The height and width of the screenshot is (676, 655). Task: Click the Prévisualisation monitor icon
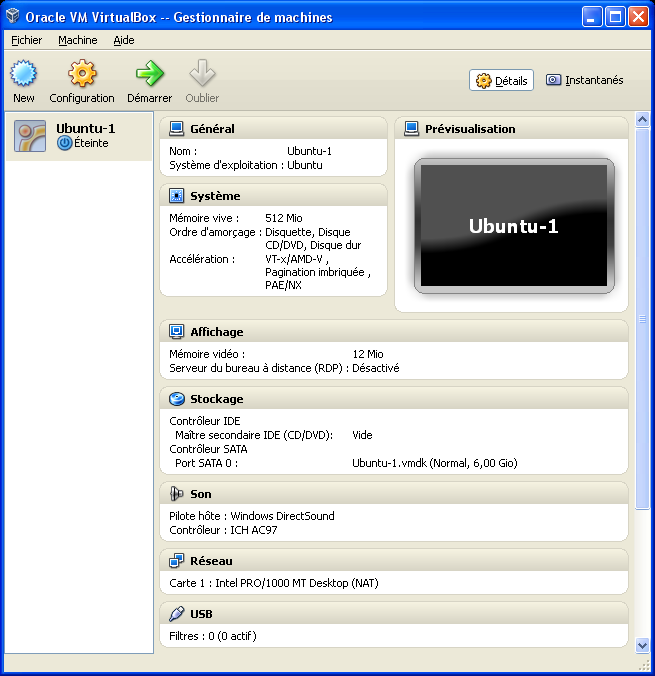(x=411, y=128)
